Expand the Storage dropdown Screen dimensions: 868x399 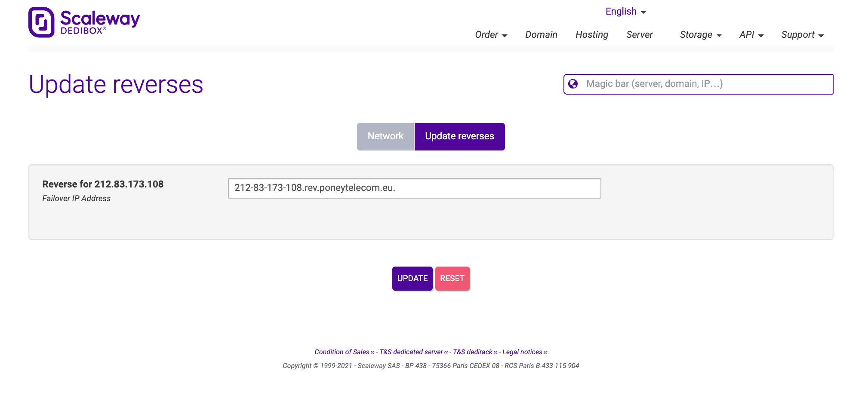coord(700,34)
